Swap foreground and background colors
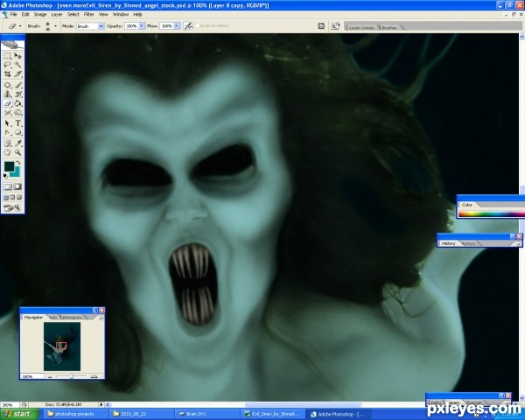 18,163
